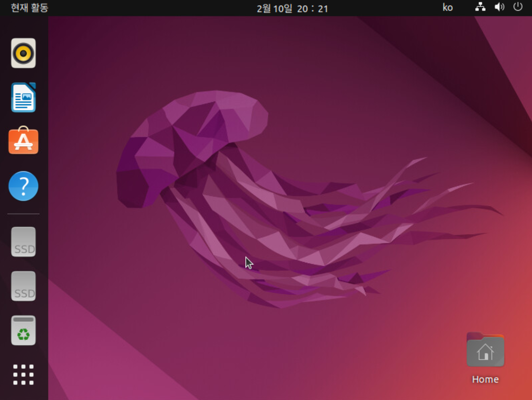The width and height of the screenshot is (532, 400).
Task: Click the volume speaker icon
Action: pyautogui.click(x=499, y=7)
